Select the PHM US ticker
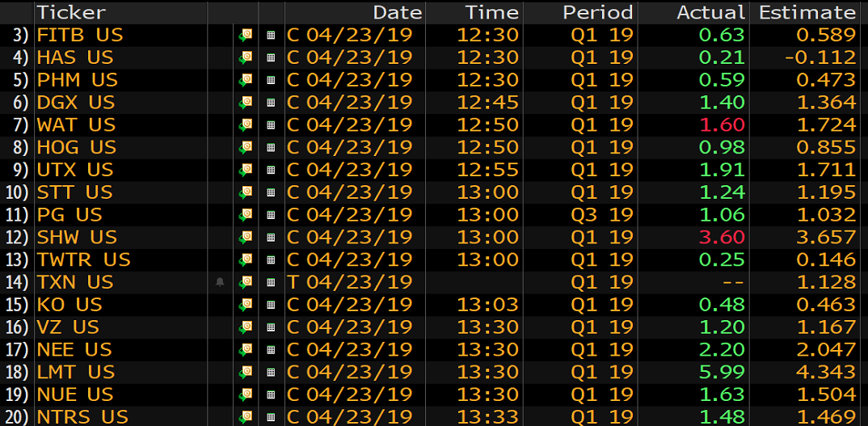Image resolution: width=868 pixels, height=426 pixels. pyautogui.click(x=77, y=80)
